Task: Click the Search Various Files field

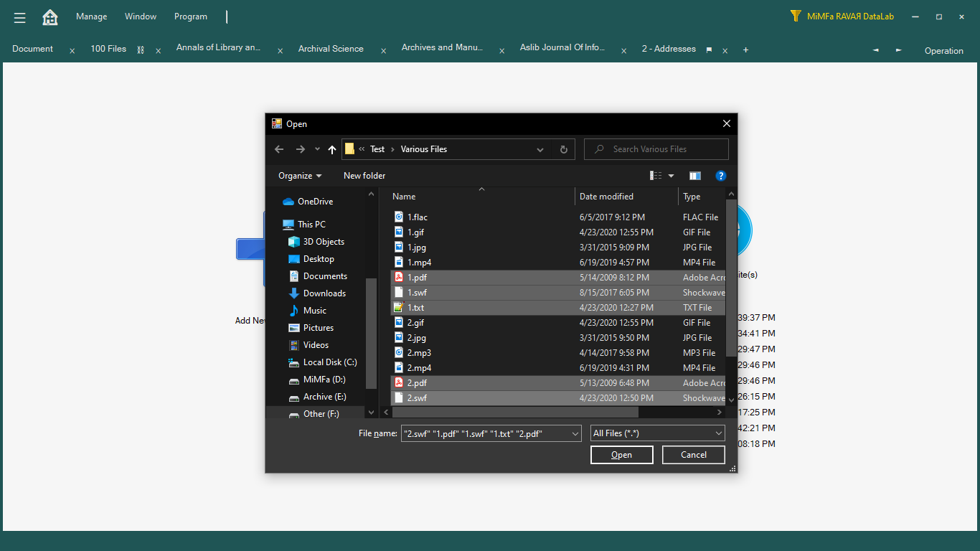Action: coord(664,149)
